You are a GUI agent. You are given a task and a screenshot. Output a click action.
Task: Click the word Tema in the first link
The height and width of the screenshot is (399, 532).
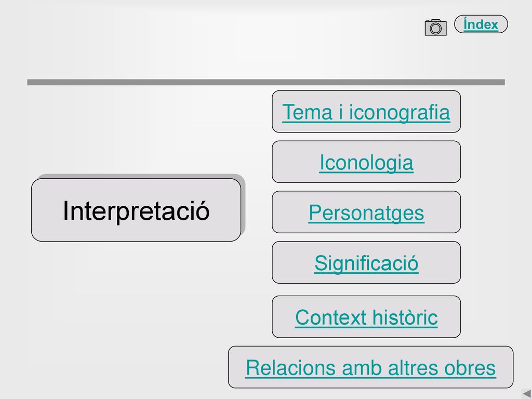coord(307,112)
